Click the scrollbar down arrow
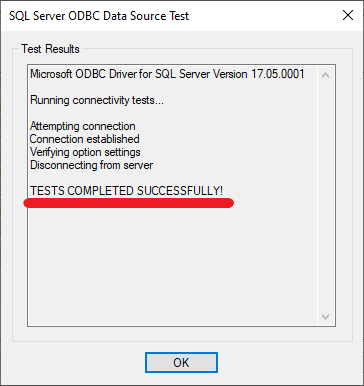This screenshot has width=364, height=386. point(325,316)
